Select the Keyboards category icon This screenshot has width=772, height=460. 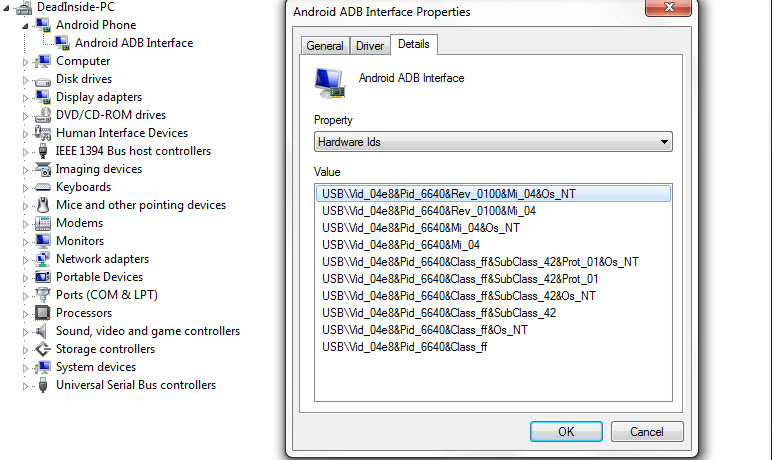(43, 187)
